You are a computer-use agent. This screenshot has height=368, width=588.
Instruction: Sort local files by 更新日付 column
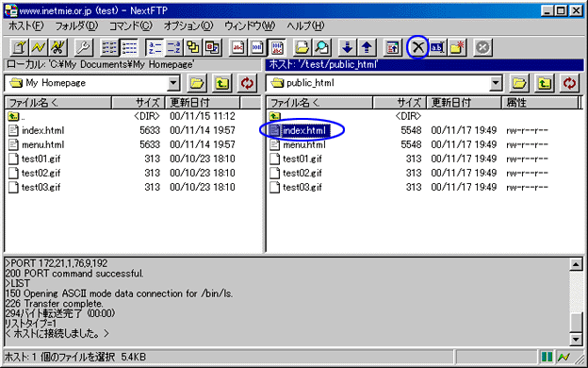point(203,103)
